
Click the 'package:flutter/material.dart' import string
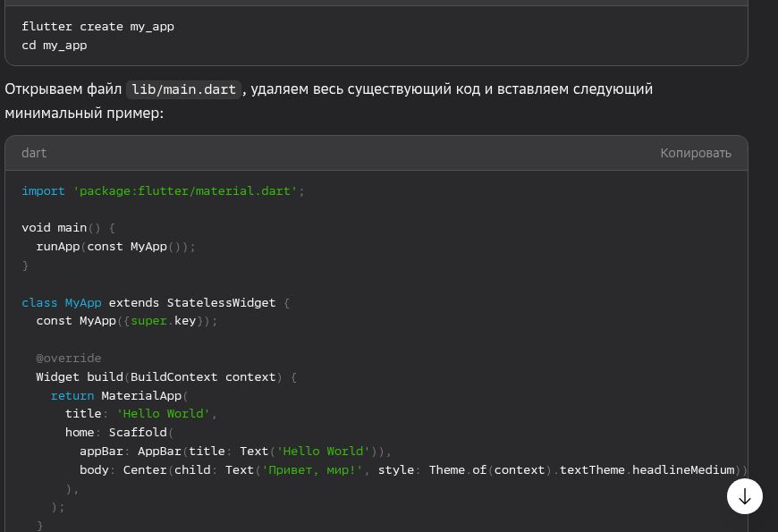[x=185, y=190]
